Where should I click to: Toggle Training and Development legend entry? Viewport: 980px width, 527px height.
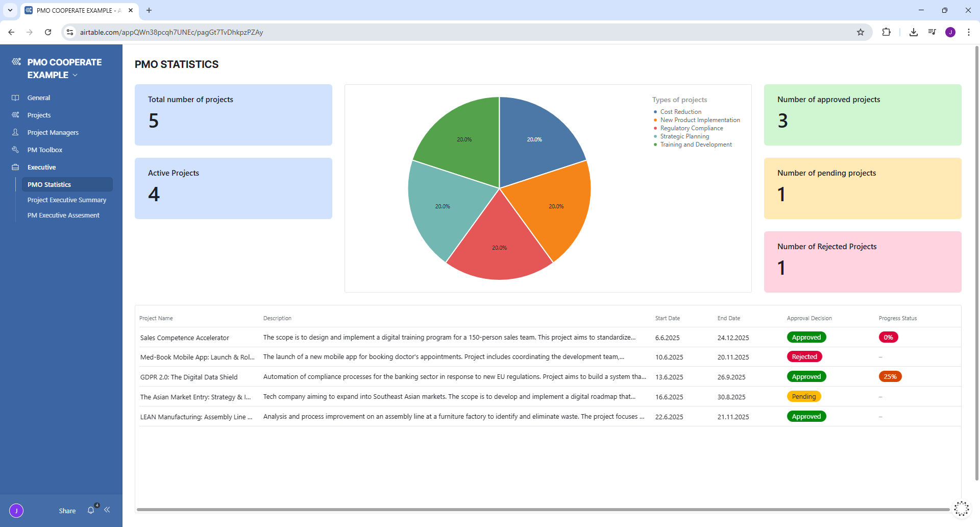tap(696, 145)
